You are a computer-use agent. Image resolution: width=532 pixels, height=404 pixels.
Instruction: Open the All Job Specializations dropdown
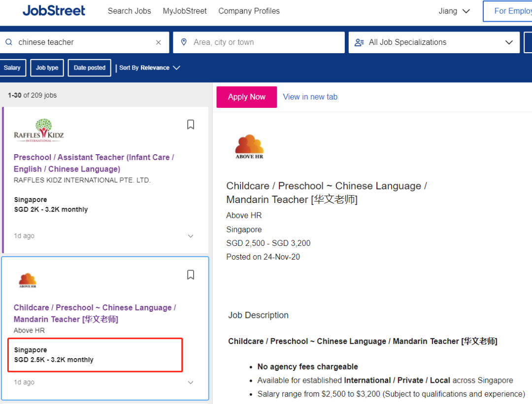point(434,42)
